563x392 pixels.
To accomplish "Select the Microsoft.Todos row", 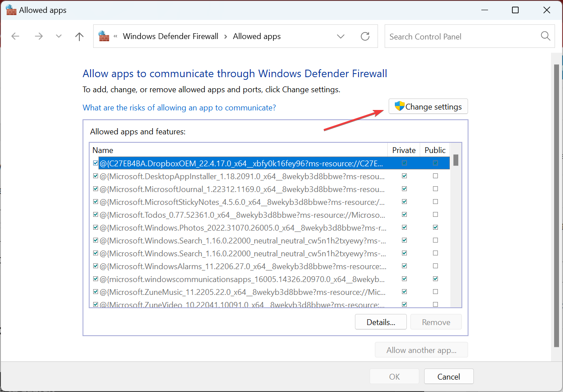I will (270, 215).
